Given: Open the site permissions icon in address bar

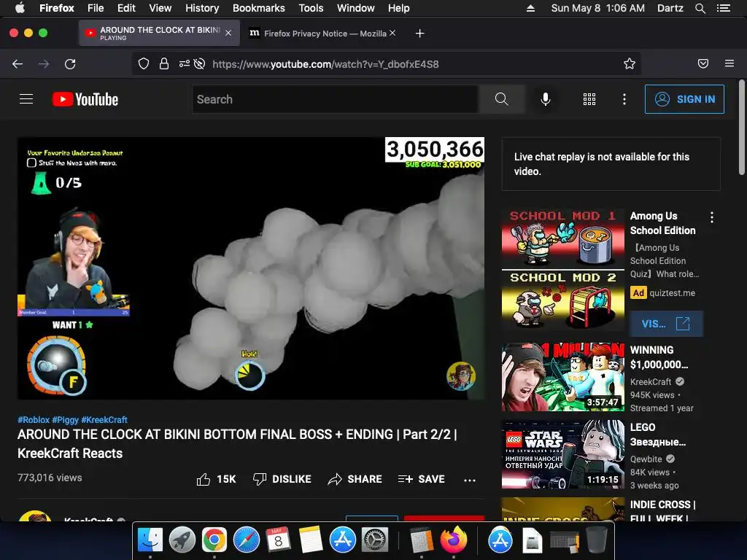Looking at the screenshot, I should coord(184,64).
